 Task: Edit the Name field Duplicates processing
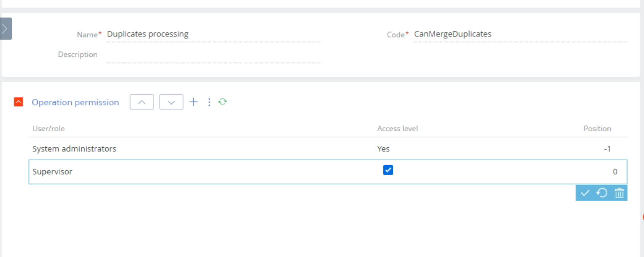coord(213,34)
